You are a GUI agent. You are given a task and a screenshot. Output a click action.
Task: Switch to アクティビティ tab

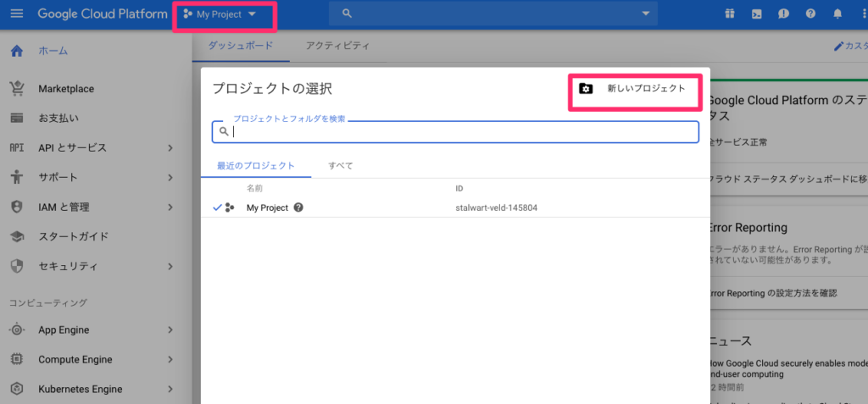[x=337, y=46]
